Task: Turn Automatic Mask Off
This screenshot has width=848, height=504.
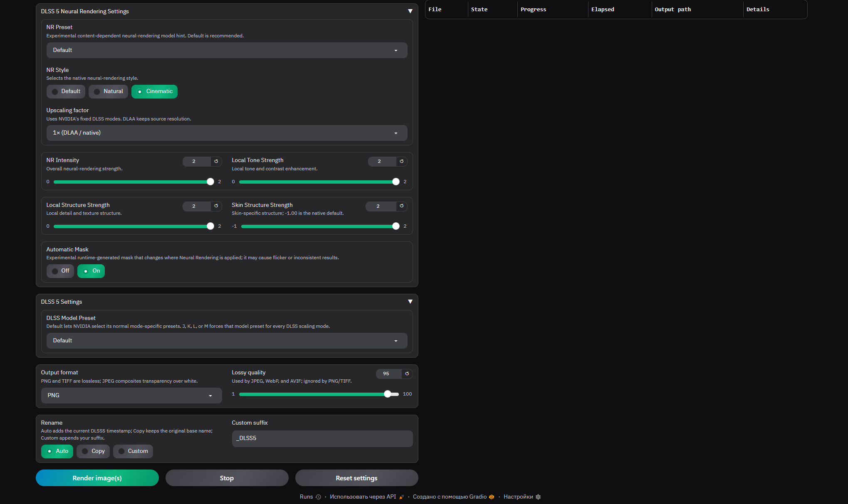Action: [x=60, y=271]
